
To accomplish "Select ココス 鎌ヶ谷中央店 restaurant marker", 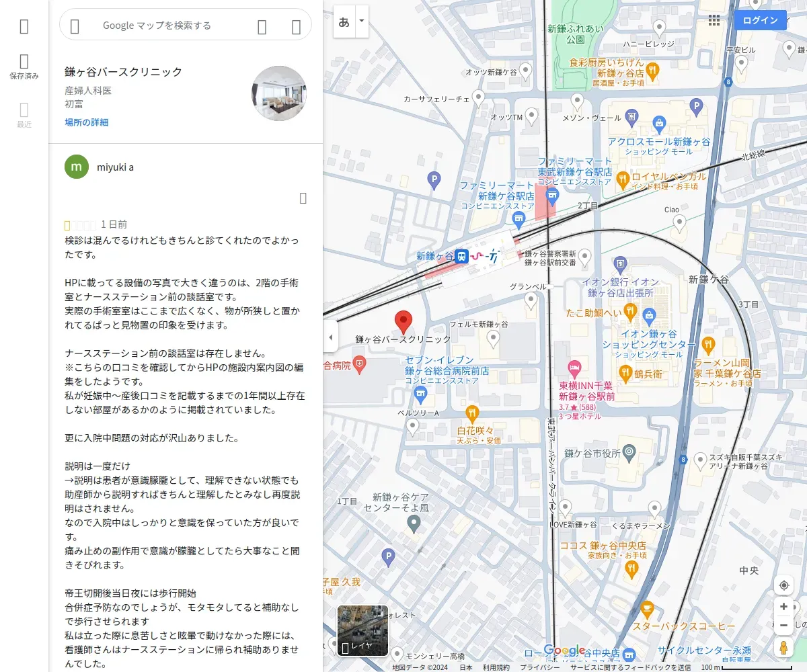I will (631, 569).
